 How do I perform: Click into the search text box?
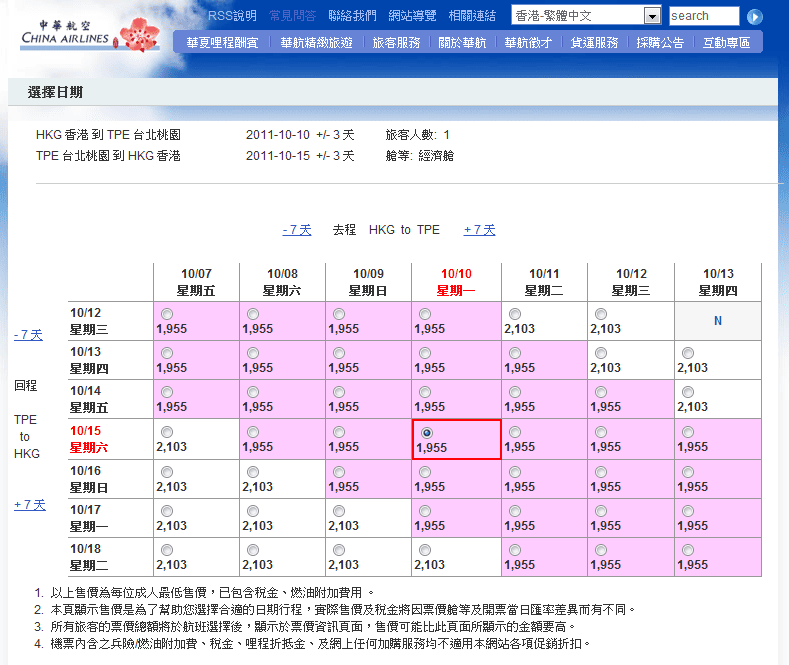point(703,16)
